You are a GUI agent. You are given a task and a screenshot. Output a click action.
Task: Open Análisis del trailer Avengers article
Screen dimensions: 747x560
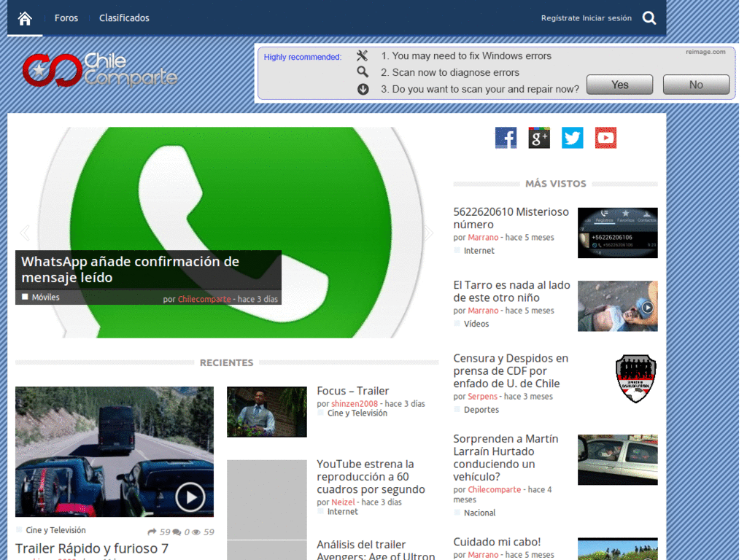(x=376, y=550)
